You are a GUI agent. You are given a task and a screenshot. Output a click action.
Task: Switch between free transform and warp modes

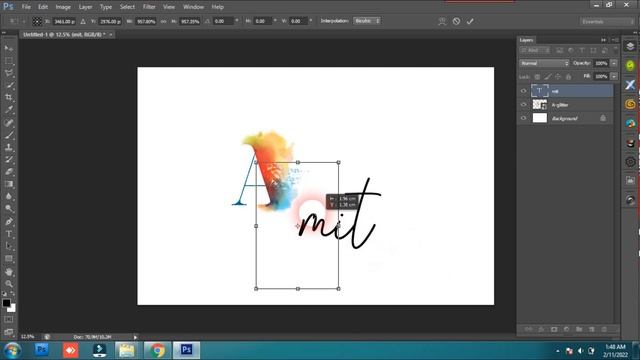[x=442, y=21]
